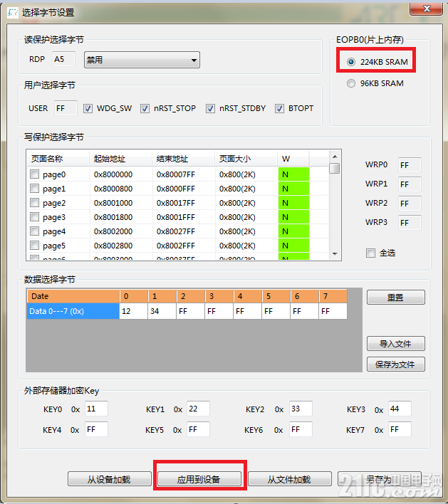
Task: Click the green W cell of page1
Action: click(x=293, y=189)
